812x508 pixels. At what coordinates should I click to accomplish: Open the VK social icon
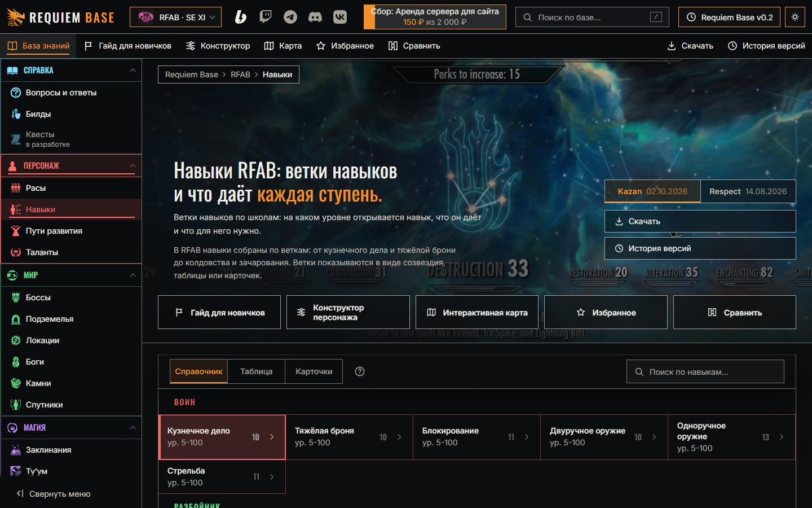(340, 17)
